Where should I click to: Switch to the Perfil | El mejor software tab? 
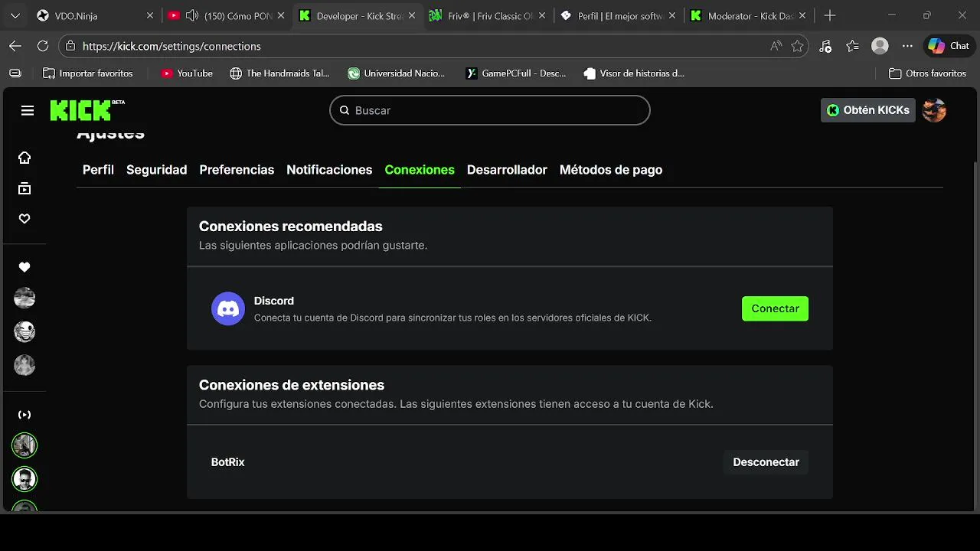pyautogui.click(x=620, y=15)
